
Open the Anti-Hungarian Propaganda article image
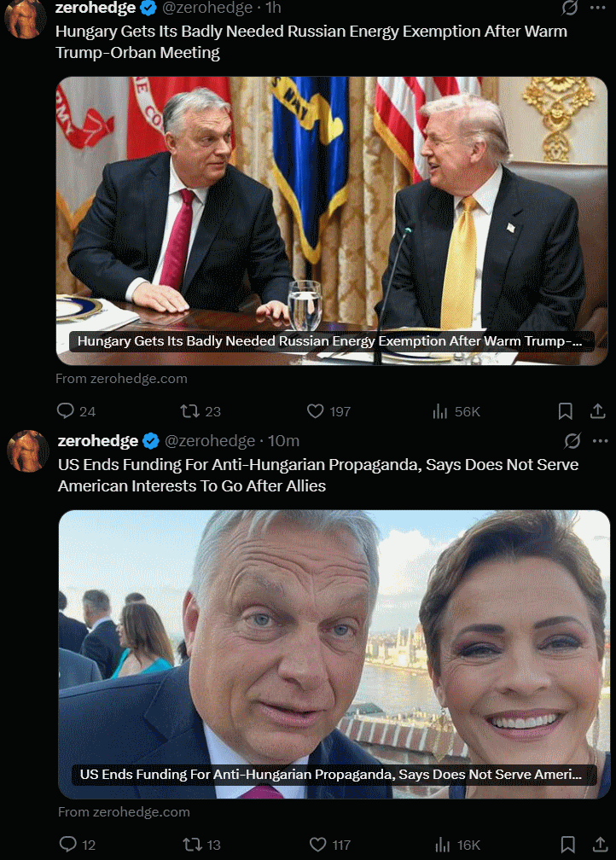click(334, 654)
